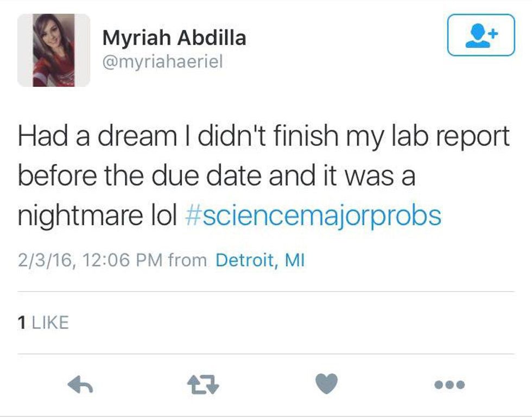532x417 pixels.
Task: Click the Detroit, MI location link
Action: 260,261
